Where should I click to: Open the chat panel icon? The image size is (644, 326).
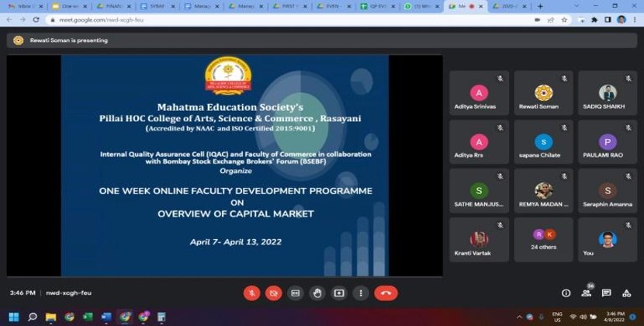pos(606,293)
